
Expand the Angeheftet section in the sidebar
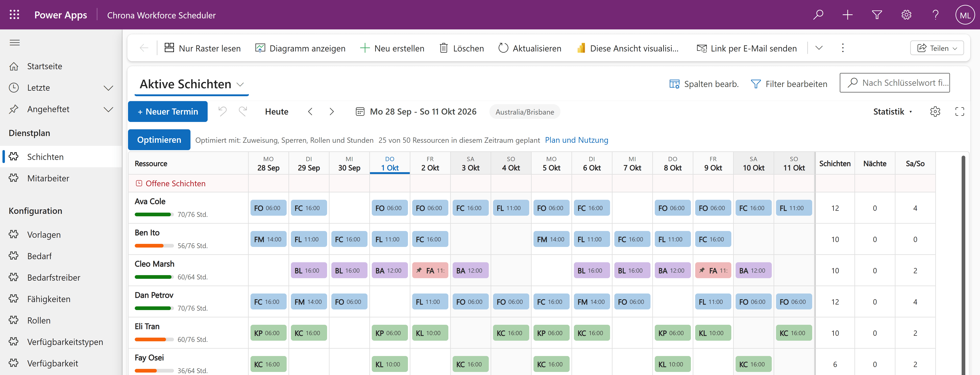coord(108,109)
